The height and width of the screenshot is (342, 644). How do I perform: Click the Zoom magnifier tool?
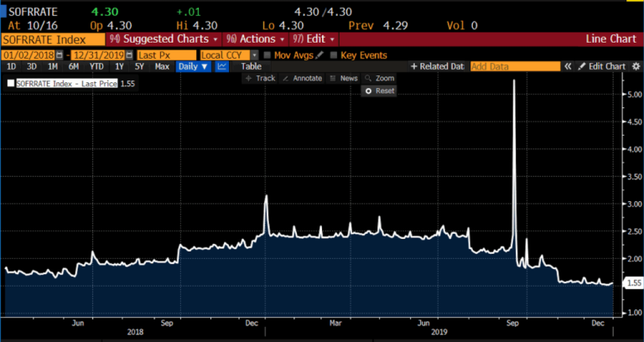380,78
